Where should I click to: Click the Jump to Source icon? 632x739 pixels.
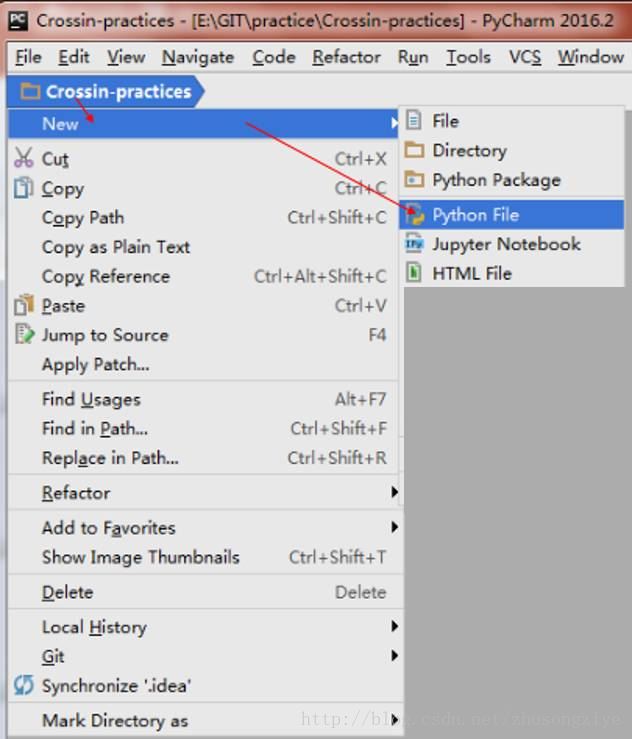click(x=24, y=334)
